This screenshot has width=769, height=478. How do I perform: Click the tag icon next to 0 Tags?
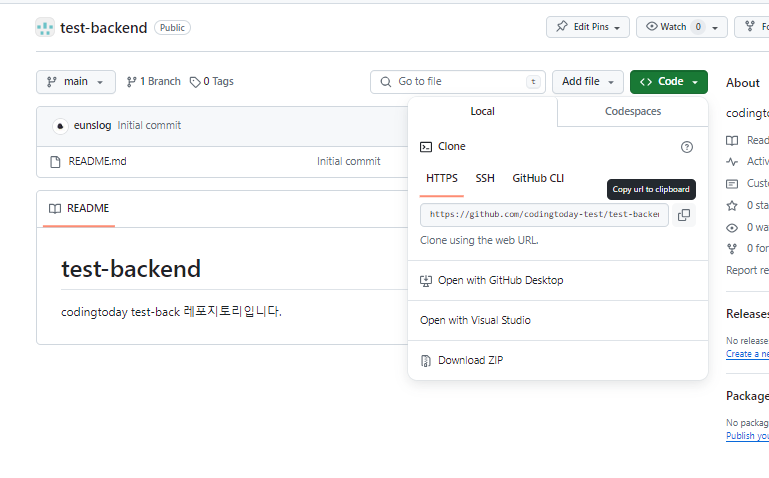click(195, 82)
